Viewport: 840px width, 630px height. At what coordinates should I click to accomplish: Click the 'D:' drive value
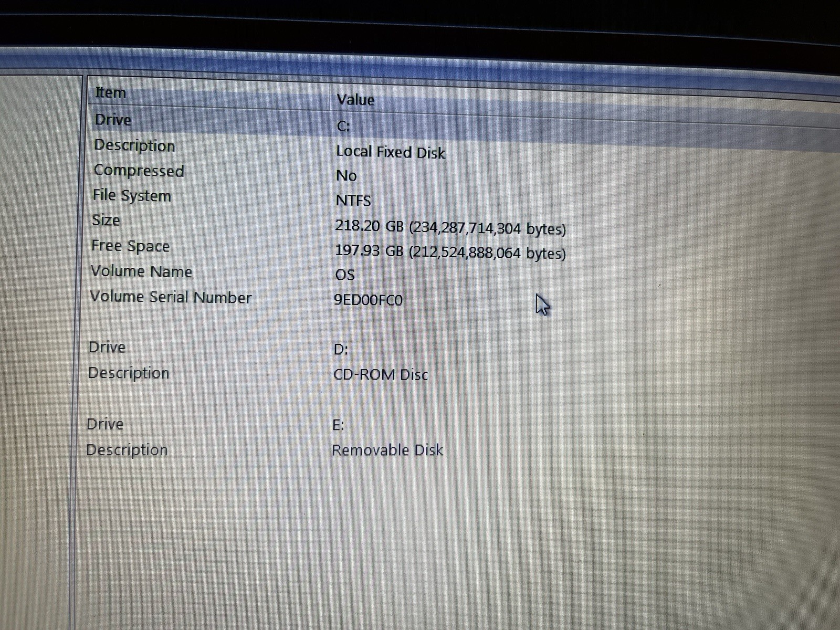341,350
